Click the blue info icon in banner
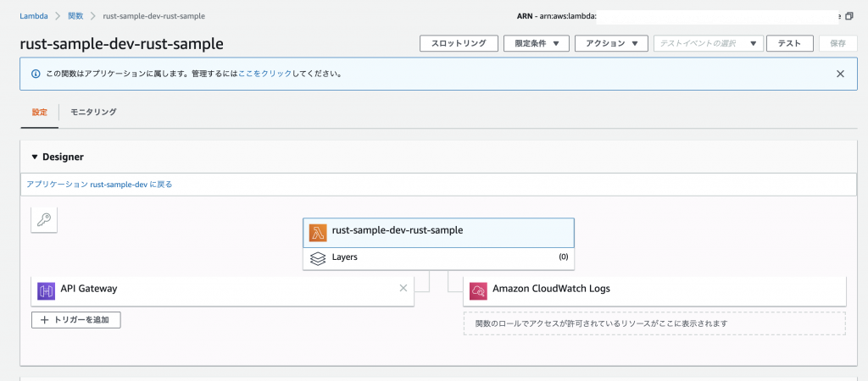Viewport: 868px width, 381px height. tap(36, 74)
